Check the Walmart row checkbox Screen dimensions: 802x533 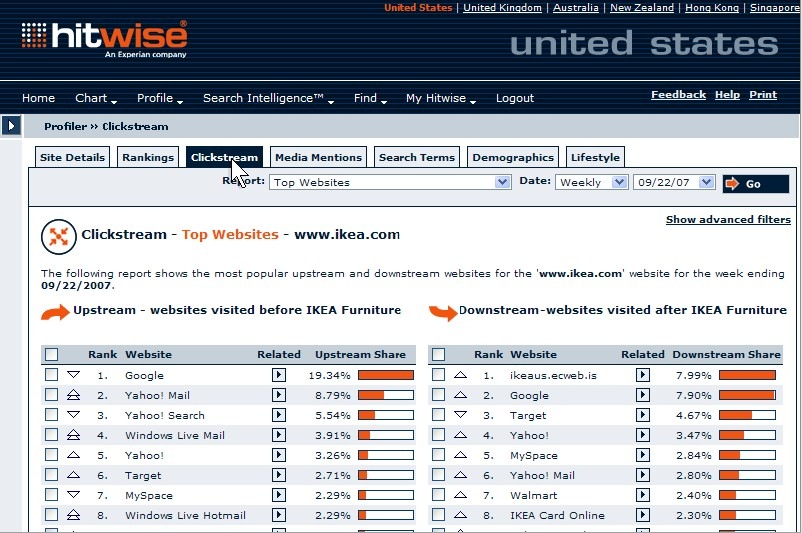[x=438, y=495]
